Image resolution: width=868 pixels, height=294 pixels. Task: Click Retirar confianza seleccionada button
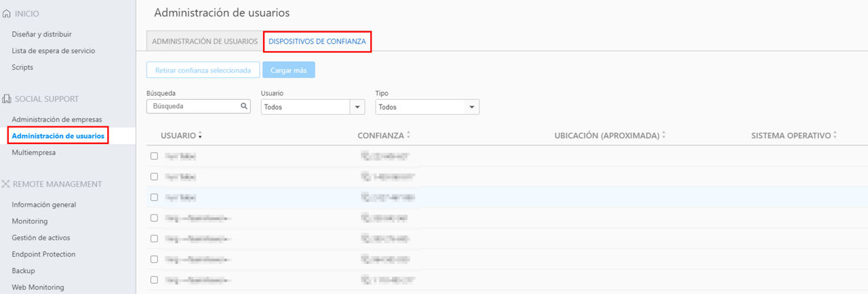pyautogui.click(x=203, y=70)
